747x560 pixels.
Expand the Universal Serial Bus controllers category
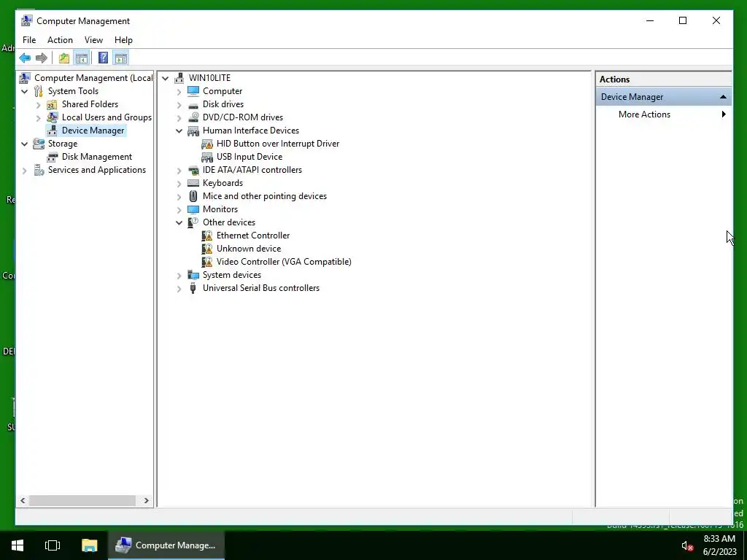[x=179, y=288]
